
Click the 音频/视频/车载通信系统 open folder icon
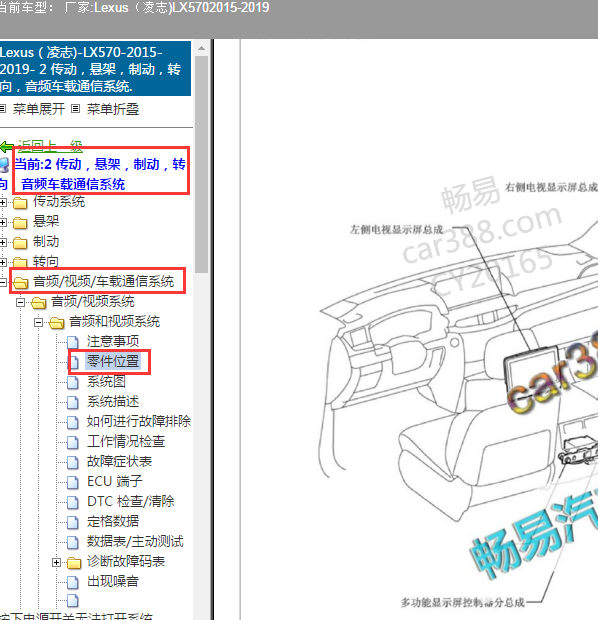[20, 282]
